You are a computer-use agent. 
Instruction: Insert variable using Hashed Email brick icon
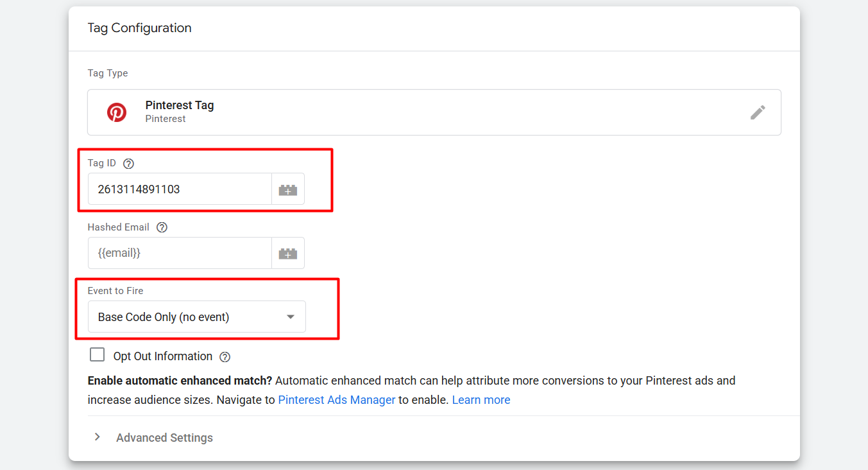coord(288,254)
